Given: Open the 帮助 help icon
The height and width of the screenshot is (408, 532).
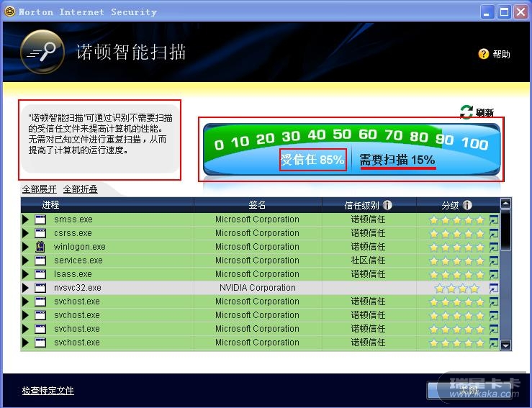Looking at the screenshot, I should (x=484, y=54).
